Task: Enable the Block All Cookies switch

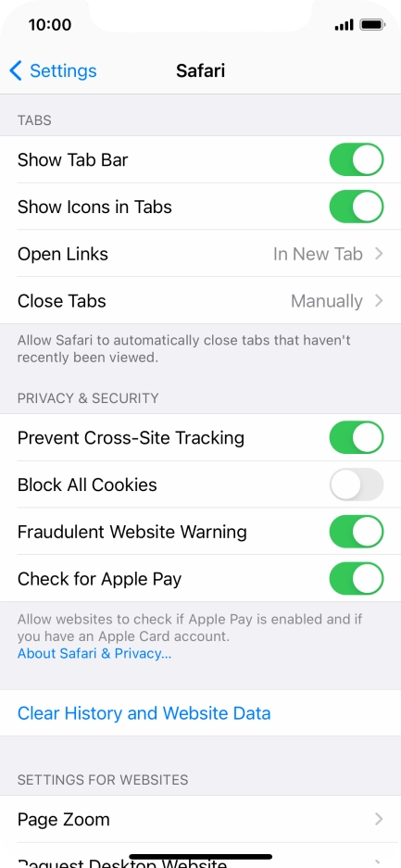Action: (x=357, y=484)
